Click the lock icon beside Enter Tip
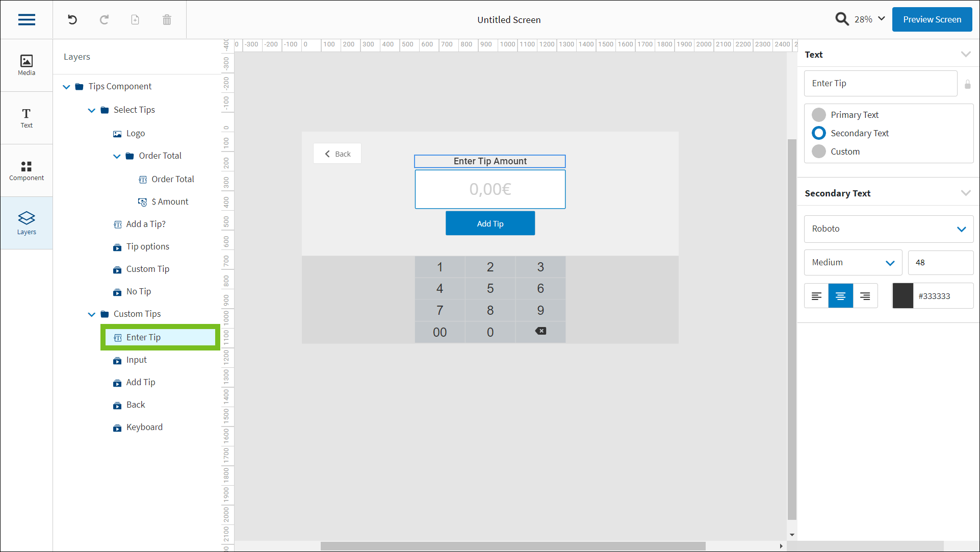The height and width of the screenshot is (552, 980). click(967, 84)
